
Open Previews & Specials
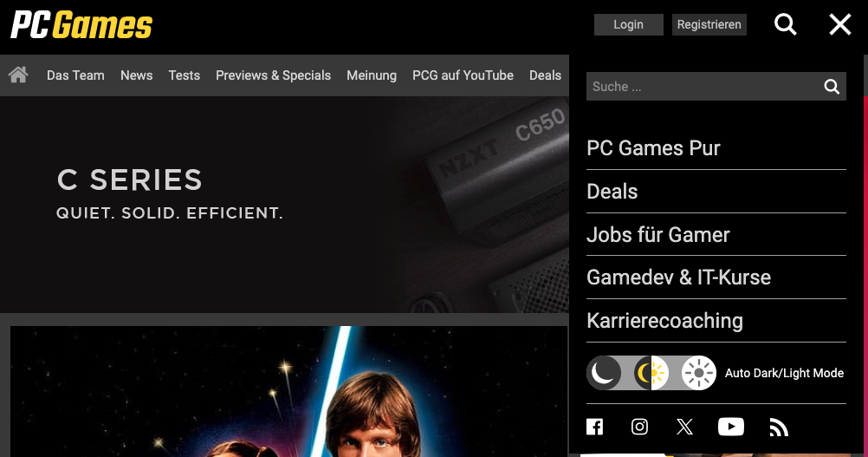274,75
